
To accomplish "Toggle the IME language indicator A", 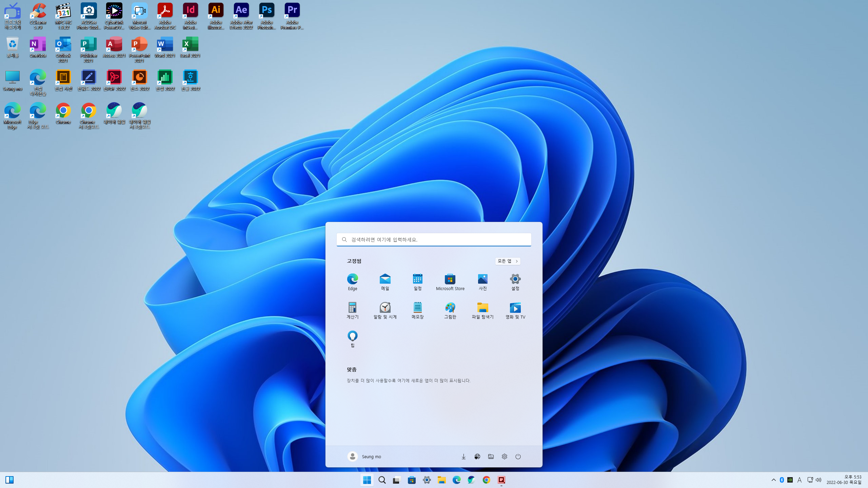I will pos(799,480).
